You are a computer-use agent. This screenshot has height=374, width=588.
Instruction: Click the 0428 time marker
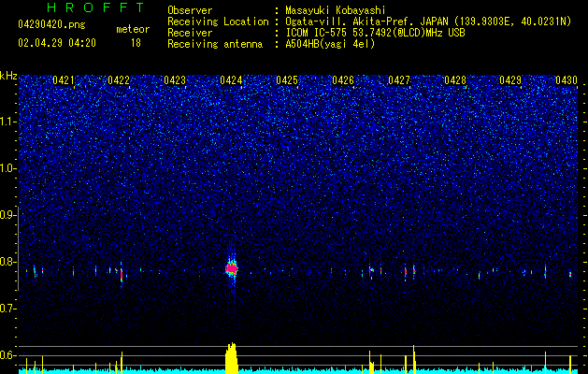click(x=455, y=80)
